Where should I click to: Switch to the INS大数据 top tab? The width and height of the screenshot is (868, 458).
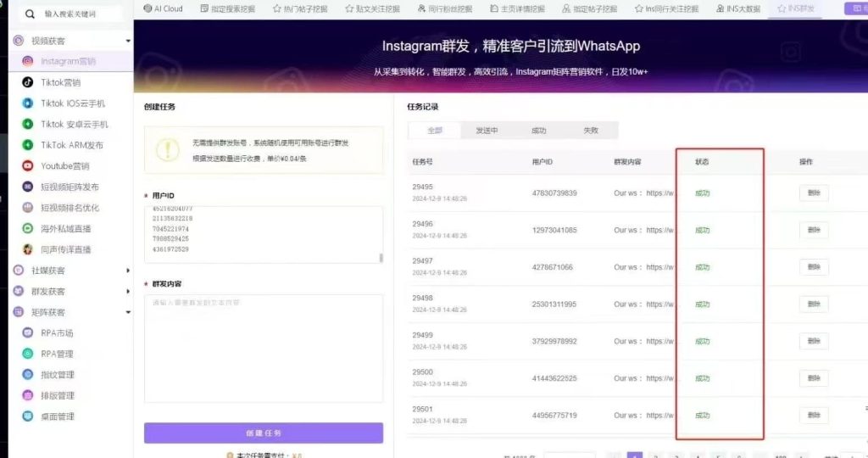pyautogui.click(x=738, y=8)
